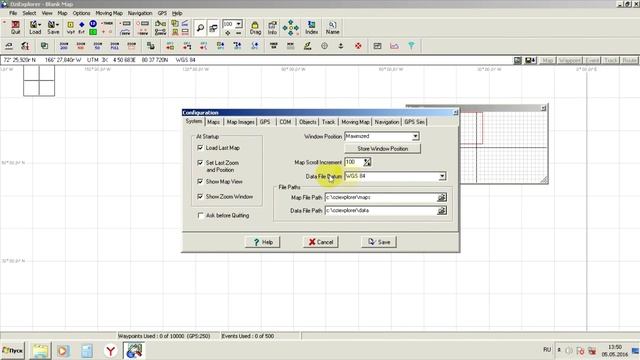Switch to the Objects tab

click(307, 122)
